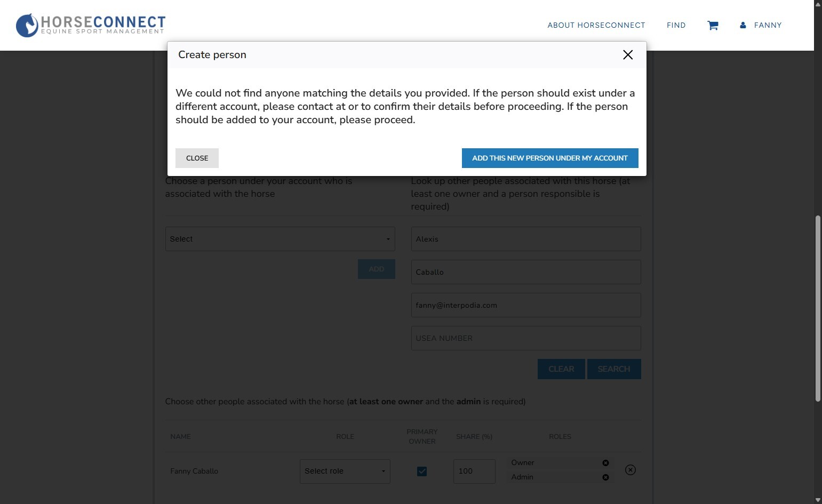This screenshot has height=504, width=822.
Task: Close the Create person dialog with X
Action: pyautogui.click(x=628, y=55)
